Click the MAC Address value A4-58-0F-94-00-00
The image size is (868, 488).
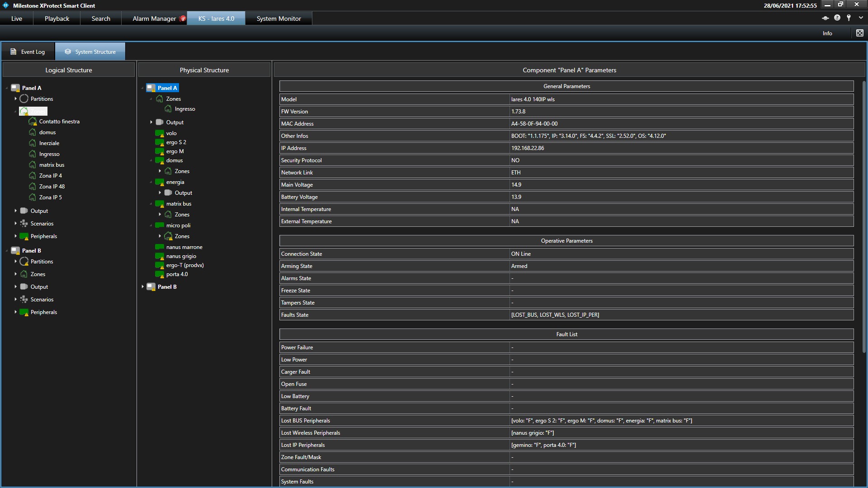coord(534,123)
